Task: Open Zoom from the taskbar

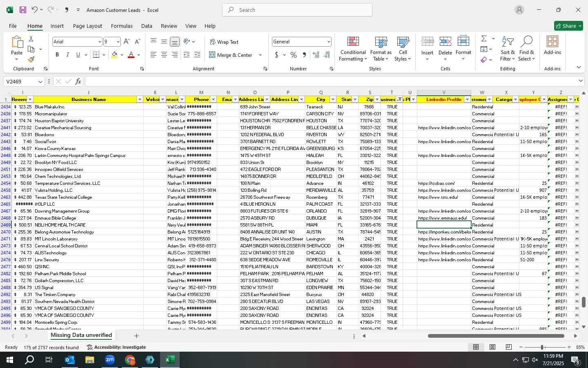Action: click(x=110, y=360)
